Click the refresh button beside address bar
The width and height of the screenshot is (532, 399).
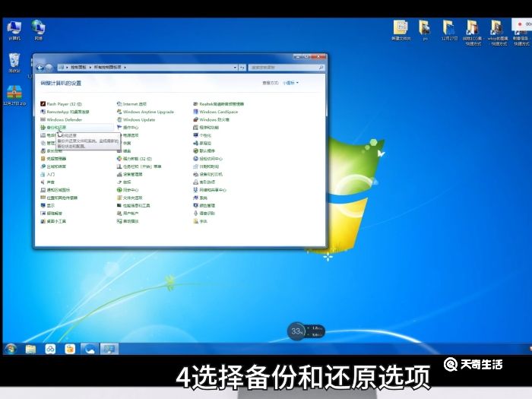click(242, 68)
